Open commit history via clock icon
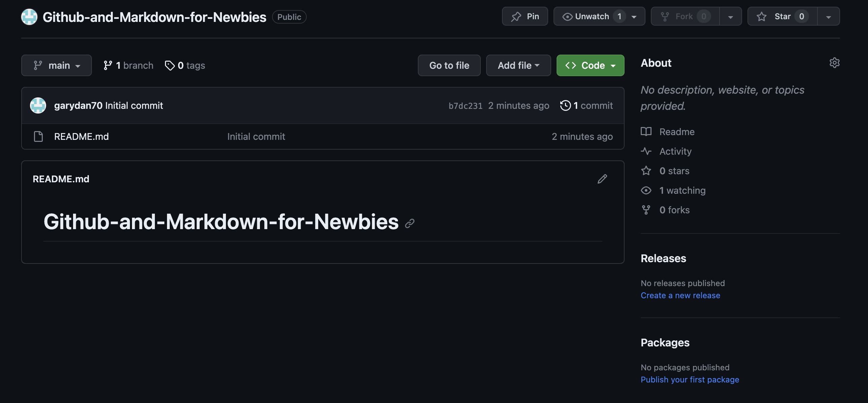Image resolution: width=868 pixels, height=403 pixels. [565, 105]
